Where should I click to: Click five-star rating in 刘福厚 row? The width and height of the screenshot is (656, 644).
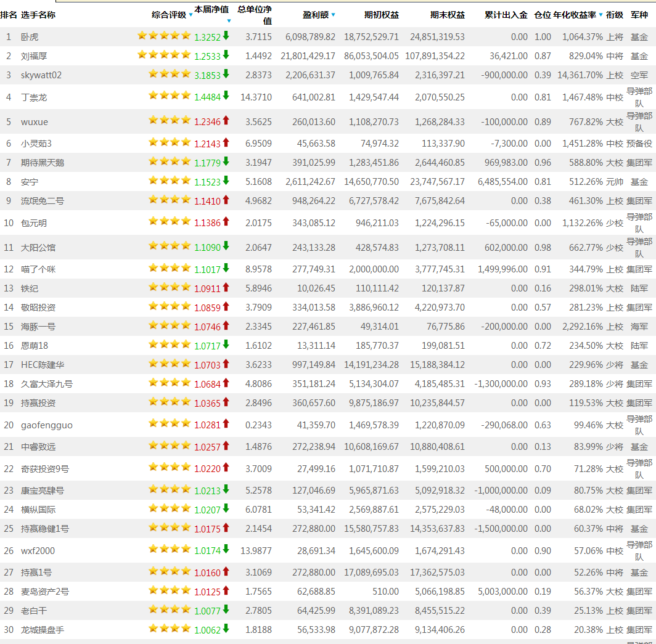(x=164, y=54)
